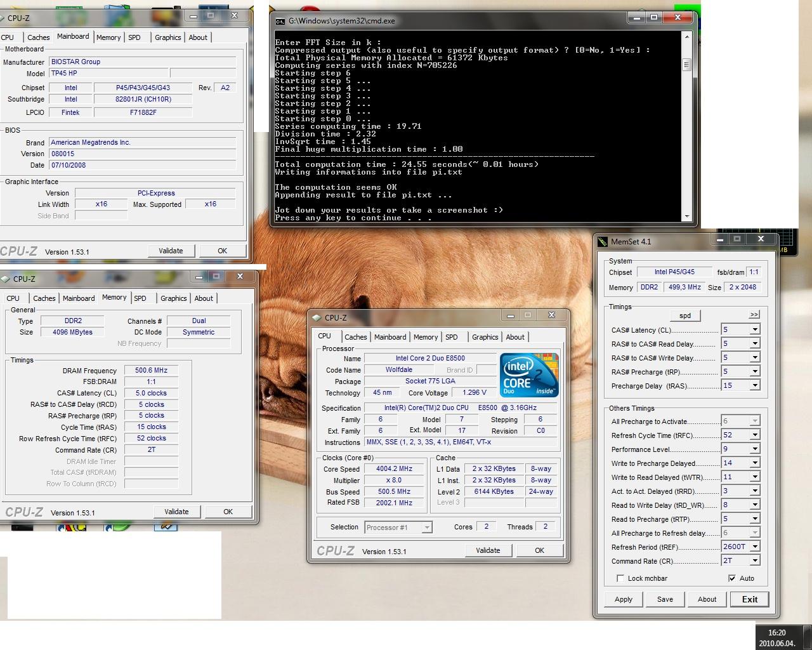Click Validate in the CPU tab window
812x650 pixels.
point(488,550)
